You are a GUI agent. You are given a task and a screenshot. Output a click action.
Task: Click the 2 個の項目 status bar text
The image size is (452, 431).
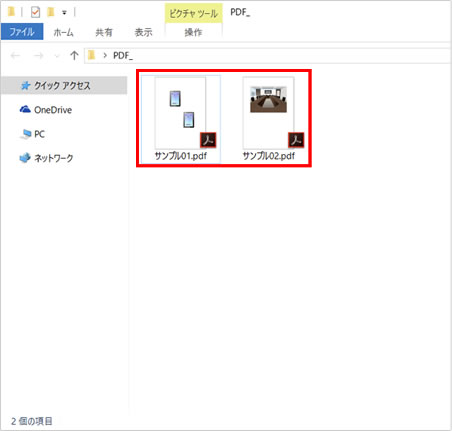[32, 421]
